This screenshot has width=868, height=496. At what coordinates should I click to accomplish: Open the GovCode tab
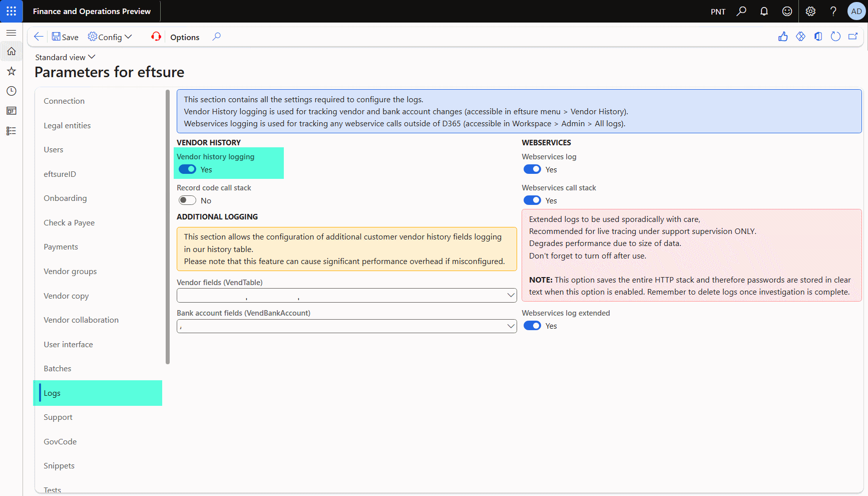60,441
